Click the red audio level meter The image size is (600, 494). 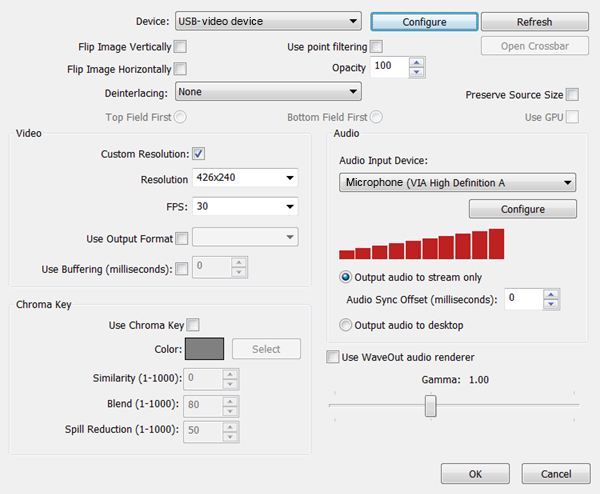point(421,244)
